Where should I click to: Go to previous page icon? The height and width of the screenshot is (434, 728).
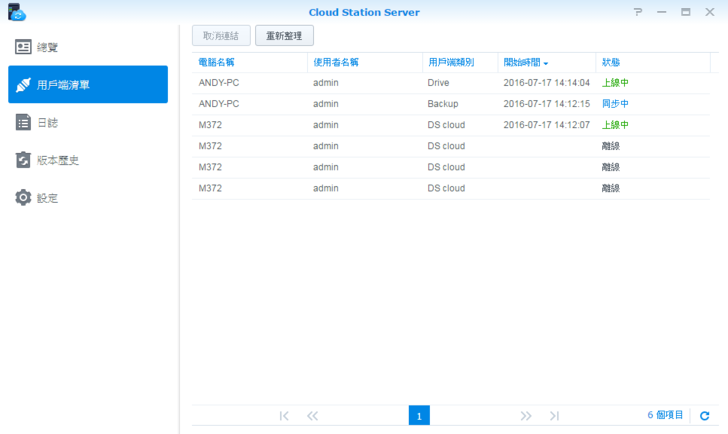[312, 415]
